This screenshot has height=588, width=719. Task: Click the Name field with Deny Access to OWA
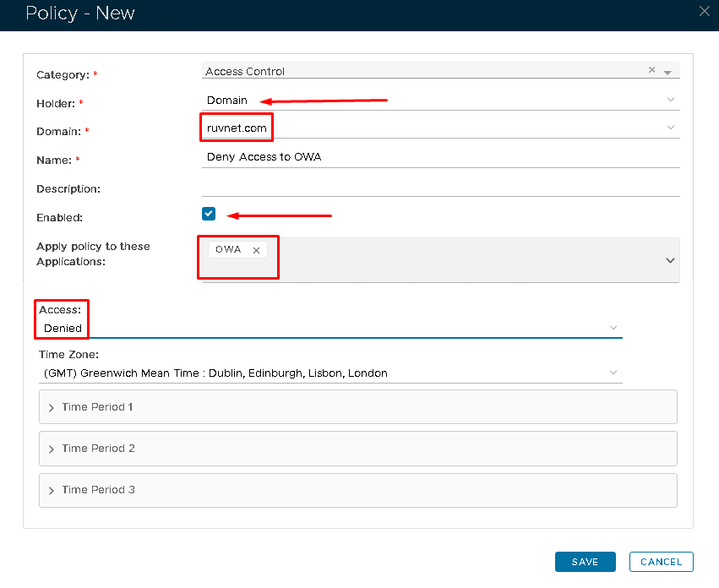coord(439,156)
